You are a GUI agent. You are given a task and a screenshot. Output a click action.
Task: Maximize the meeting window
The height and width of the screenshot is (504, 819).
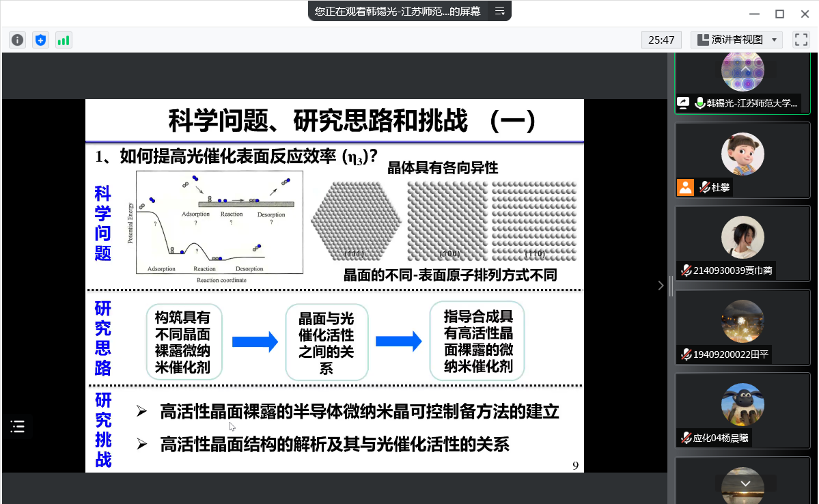[779, 14]
